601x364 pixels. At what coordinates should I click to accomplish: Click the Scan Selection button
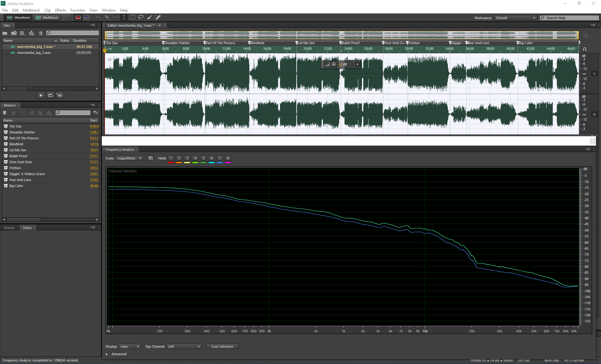coord(222,346)
